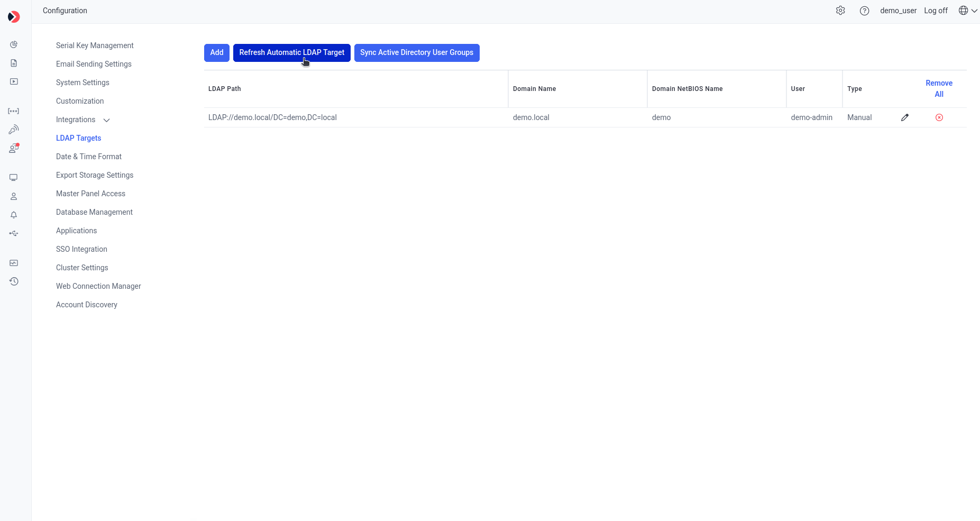This screenshot has width=980, height=521.
Task: Open the USB icon in sidebar
Action: click(14, 233)
